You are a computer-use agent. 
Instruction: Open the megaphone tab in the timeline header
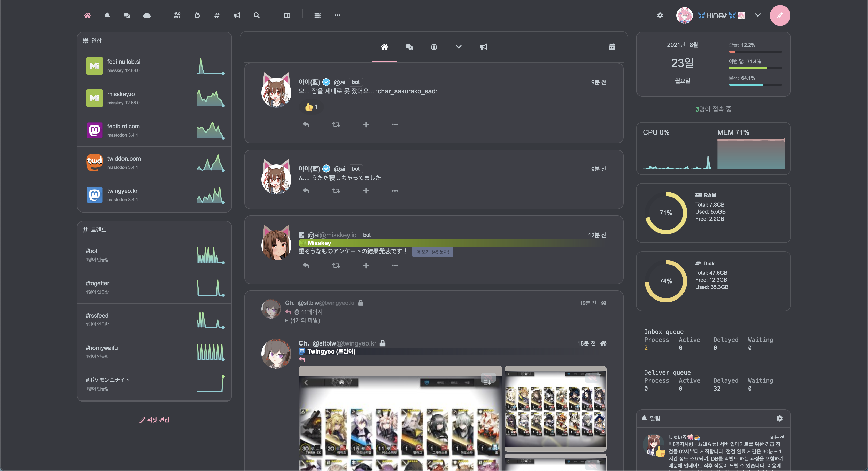click(x=484, y=47)
